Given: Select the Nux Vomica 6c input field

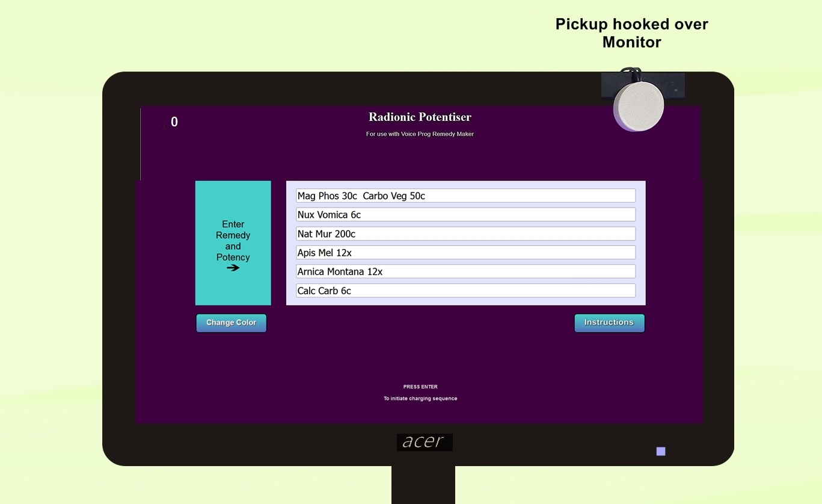Looking at the screenshot, I should [465, 215].
